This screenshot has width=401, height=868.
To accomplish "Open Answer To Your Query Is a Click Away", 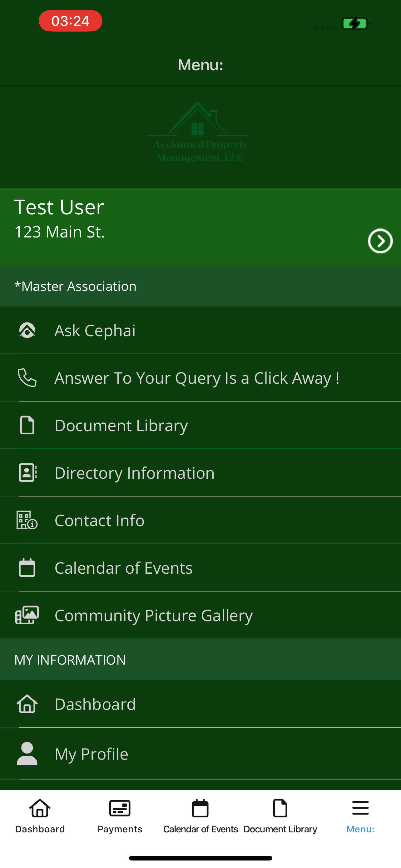I will tap(201, 378).
